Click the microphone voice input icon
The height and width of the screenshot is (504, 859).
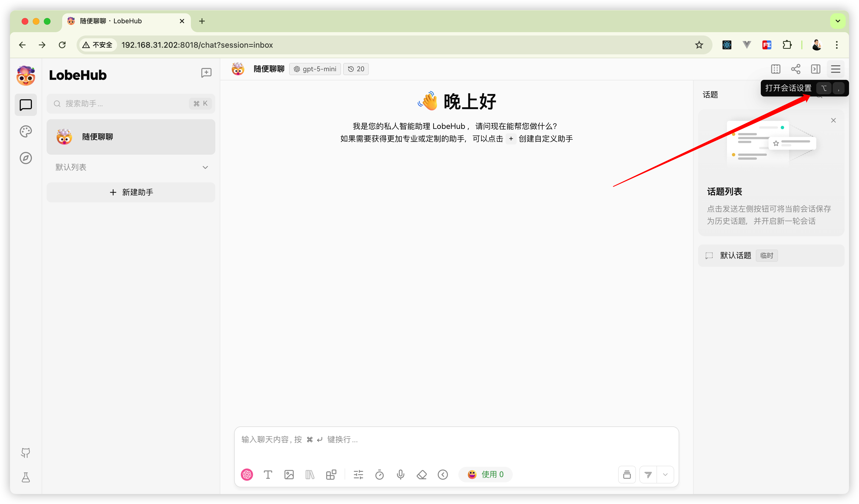pyautogui.click(x=401, y=474)
